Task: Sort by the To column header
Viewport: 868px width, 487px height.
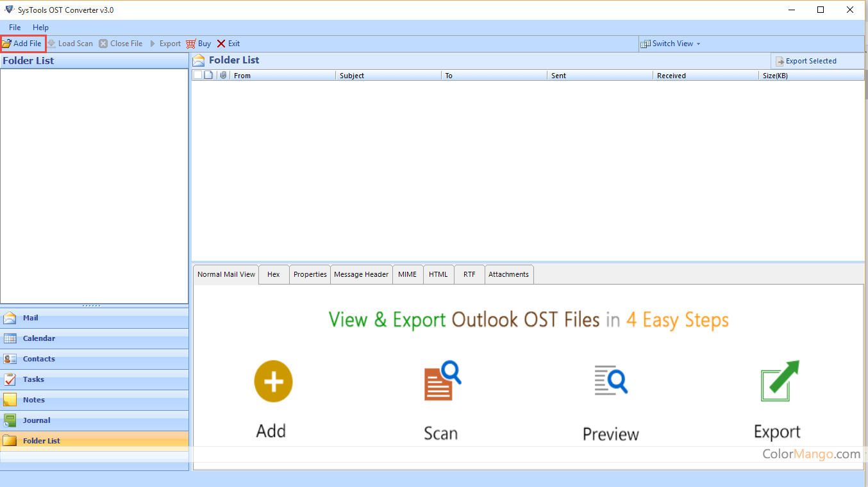Action: [494, 76]
